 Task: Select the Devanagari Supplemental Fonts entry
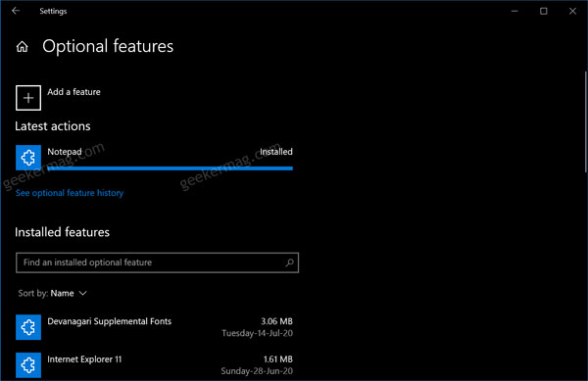pyautogui.click(x=154, y=327)
